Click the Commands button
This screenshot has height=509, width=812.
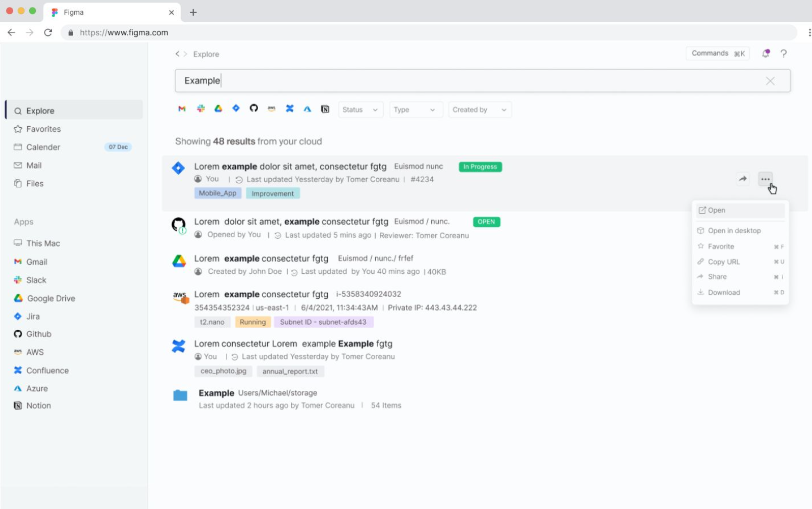coord(717,53)
